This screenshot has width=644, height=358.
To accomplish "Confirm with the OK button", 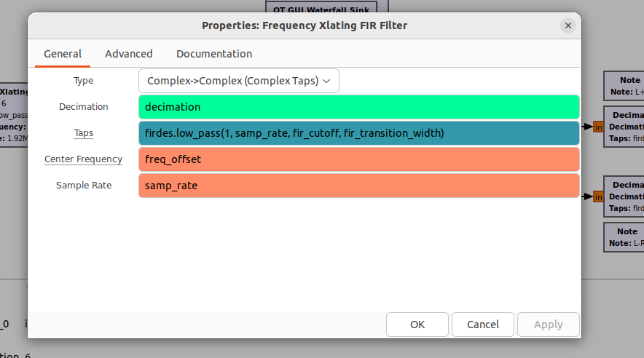I will click(417, 325).
